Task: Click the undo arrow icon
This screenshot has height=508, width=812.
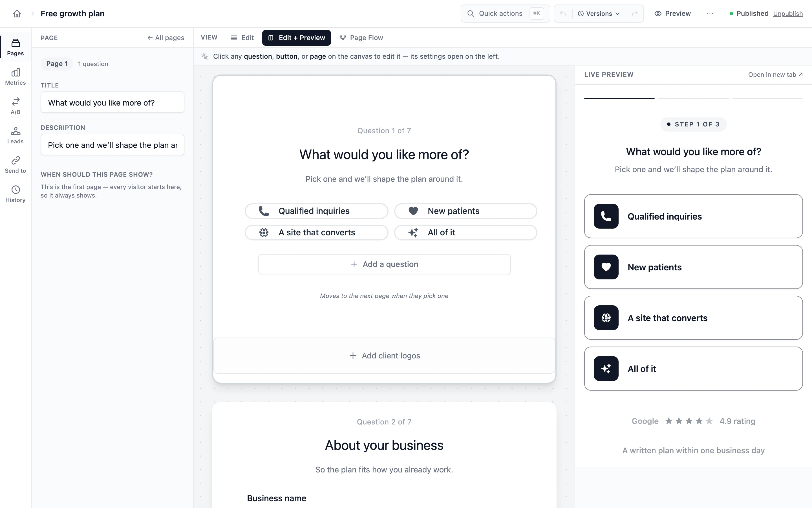Action: [563, 14]
